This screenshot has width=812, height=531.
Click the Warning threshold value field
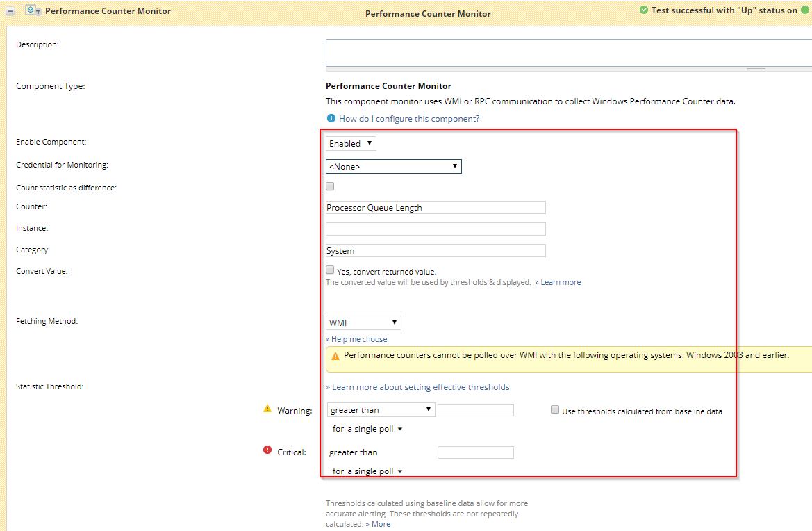(x=475, y=410)
